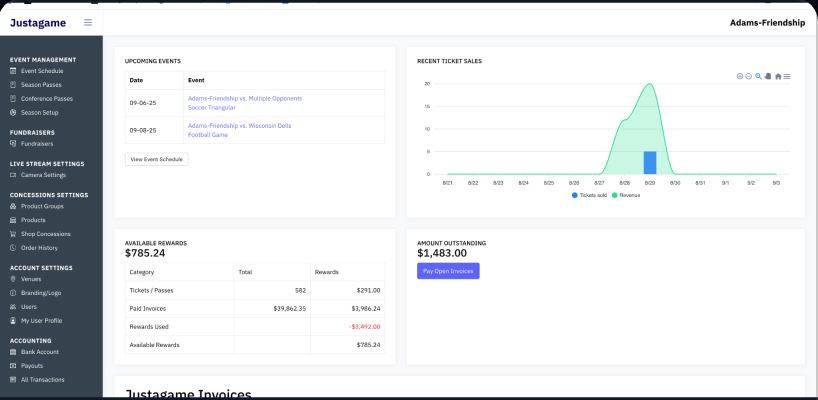
Task: Toggle the Tickets sold legend marker
Action: (x=574, y=195)
